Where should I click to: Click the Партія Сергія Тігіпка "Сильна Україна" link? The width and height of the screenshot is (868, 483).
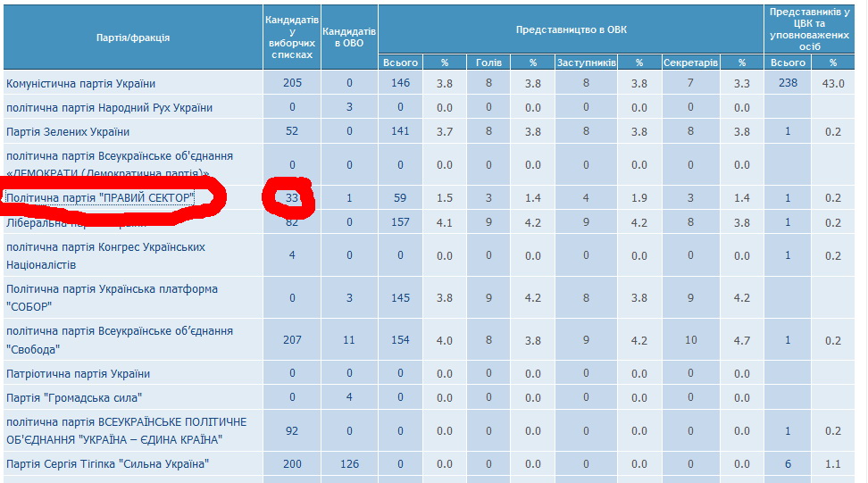tap(107, 464)
